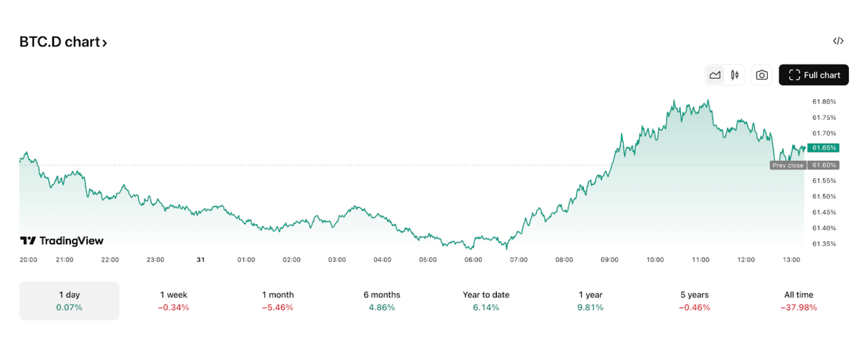Select the 1 year time range
The image size is (868, 361).
click(590, 301)
